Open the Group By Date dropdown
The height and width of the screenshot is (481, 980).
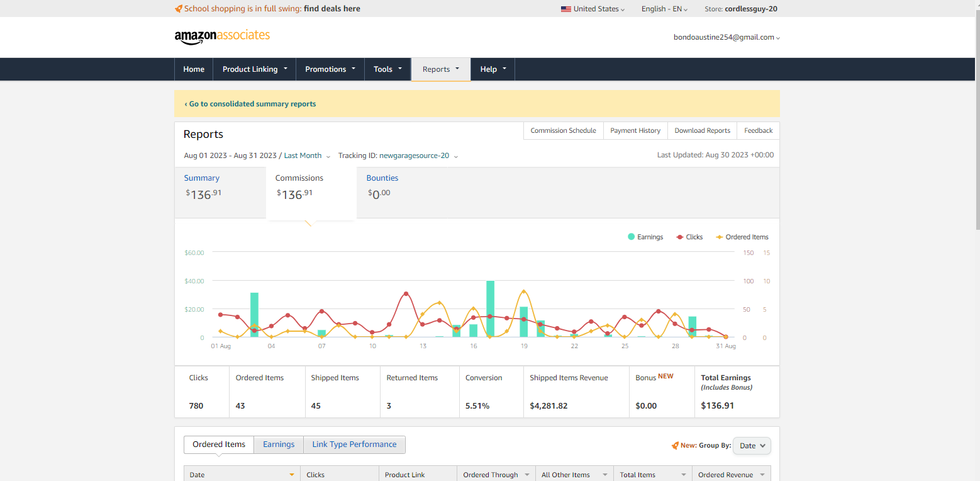[x=752, y=445]
